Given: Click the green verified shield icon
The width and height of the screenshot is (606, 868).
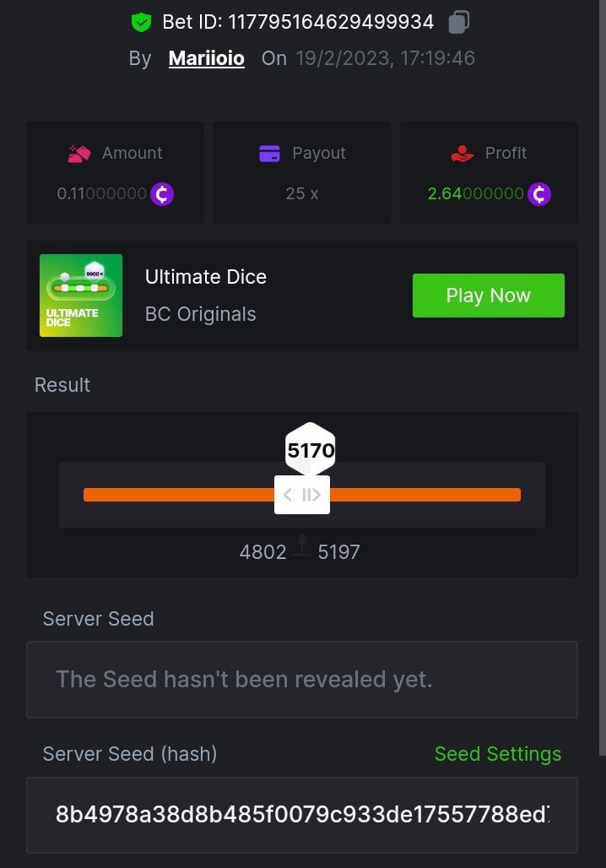Looking at the screenshot, I should pos(141,23).
